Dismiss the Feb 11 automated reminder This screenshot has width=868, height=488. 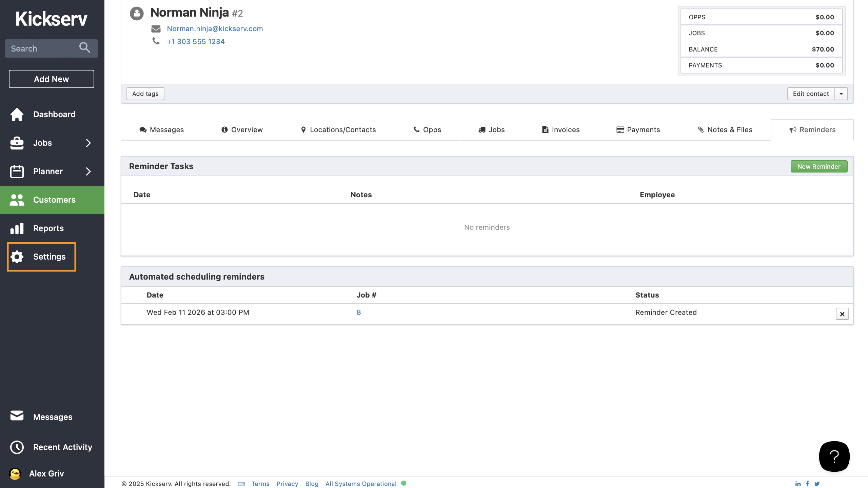[x=842, y=313]
